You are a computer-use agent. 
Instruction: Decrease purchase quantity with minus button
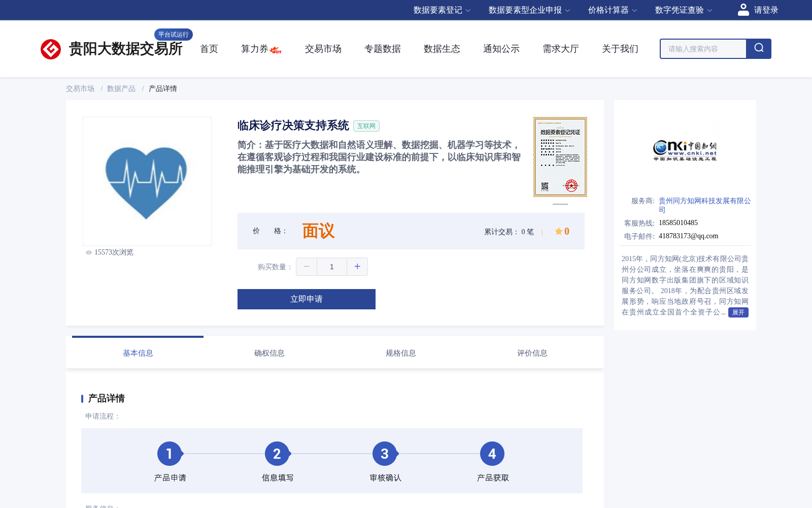click(x=307, y=267)
